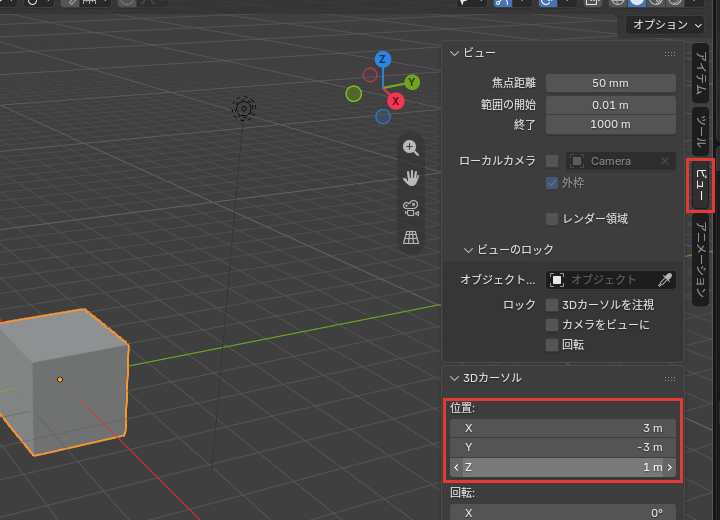Viewport: 720px width, 520px height.
Task: Click the negative Z blue circle on gizmo
Action: tap(383, 117)
